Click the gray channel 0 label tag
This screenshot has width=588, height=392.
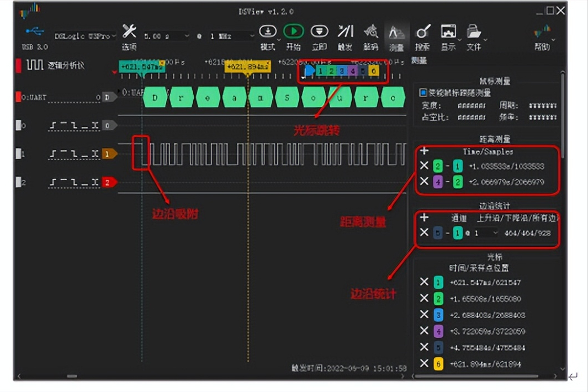tap(109, 125)
